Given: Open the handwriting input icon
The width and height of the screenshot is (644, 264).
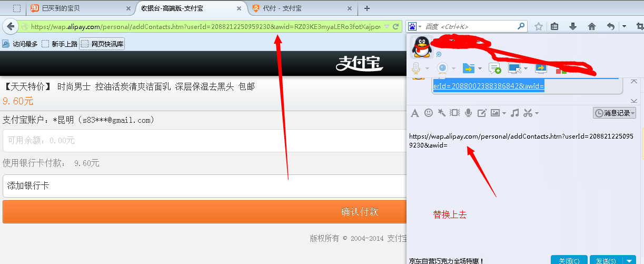Looking at the screenshot, I should click(x=481, y=113).
